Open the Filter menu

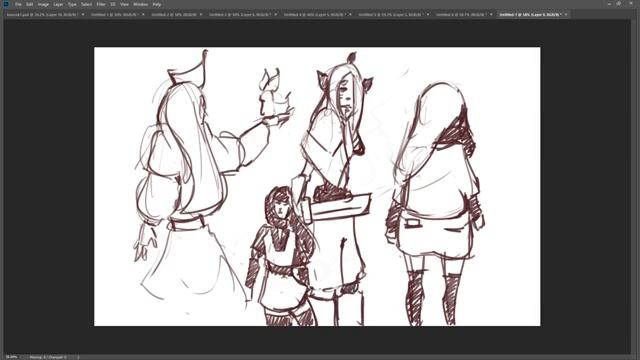click(x=101, y=4)
